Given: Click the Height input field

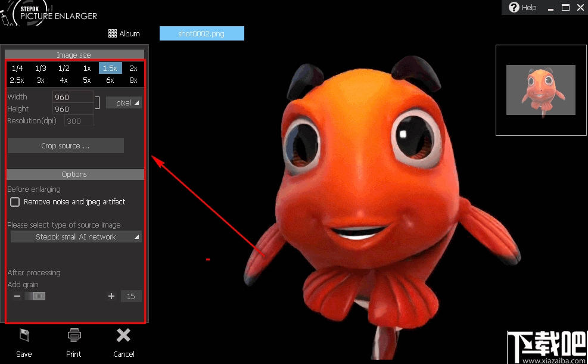Looking at the screenshot, I should click(73, 108).
